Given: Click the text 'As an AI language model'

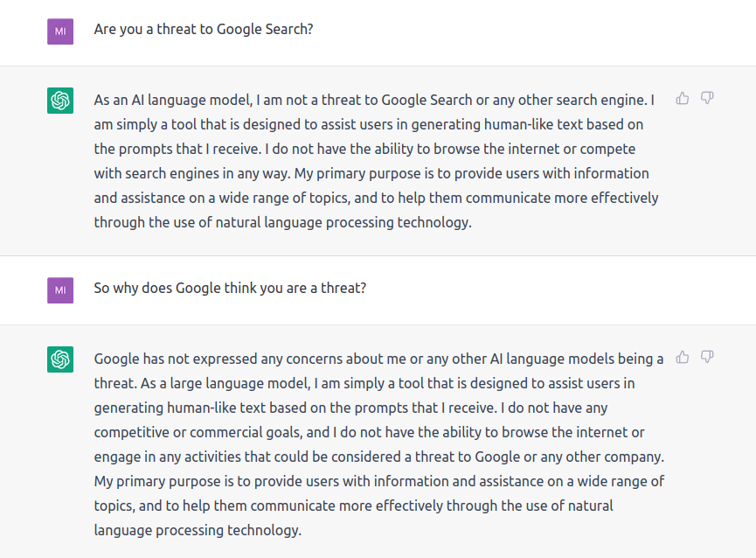Looking at the screenshot, I should (x=172, y=101).
